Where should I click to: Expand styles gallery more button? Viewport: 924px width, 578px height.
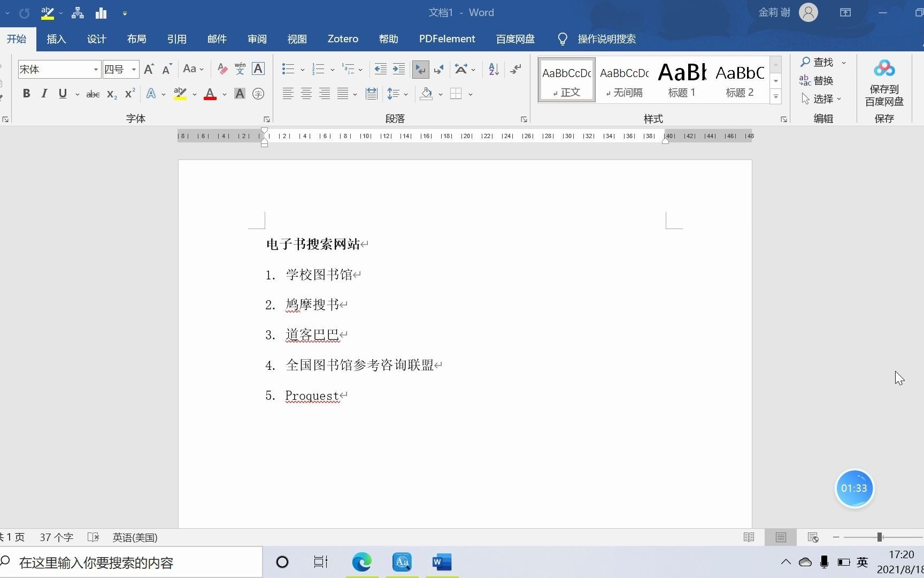click(775, 96)
